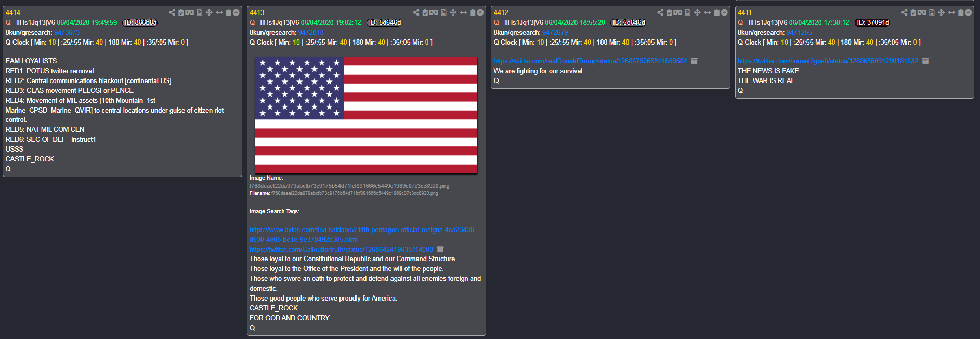Select the ID: 37091d badge
Image resolution: width=980 pixels, height=339 pixels.
pos(872,22)
